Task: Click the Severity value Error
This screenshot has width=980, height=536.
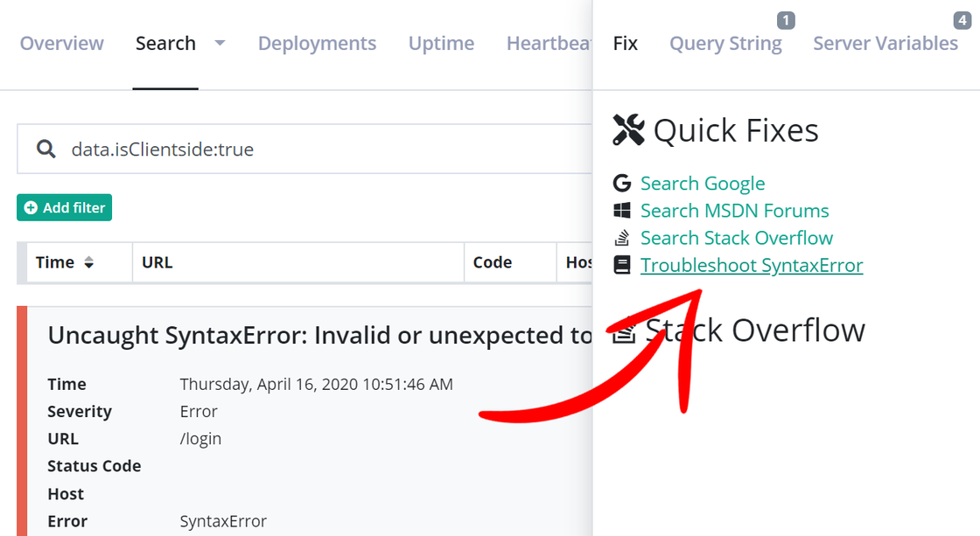Action: [x=199, y=412]
